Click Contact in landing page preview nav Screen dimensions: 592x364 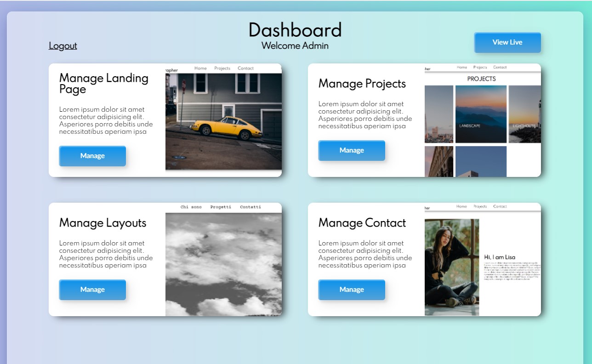245,68
